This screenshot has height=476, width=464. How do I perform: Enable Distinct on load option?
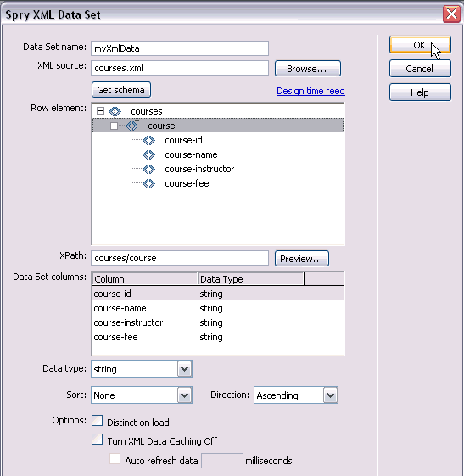point(97,421)
